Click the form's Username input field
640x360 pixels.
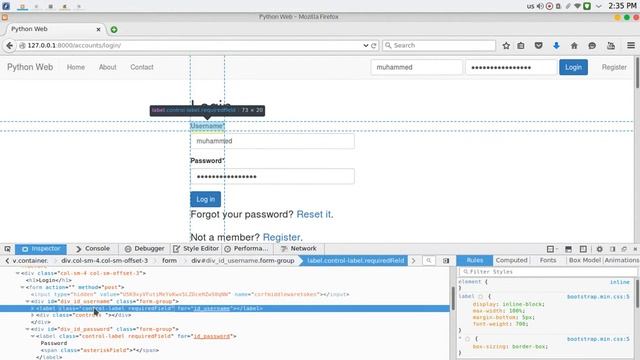272,141
